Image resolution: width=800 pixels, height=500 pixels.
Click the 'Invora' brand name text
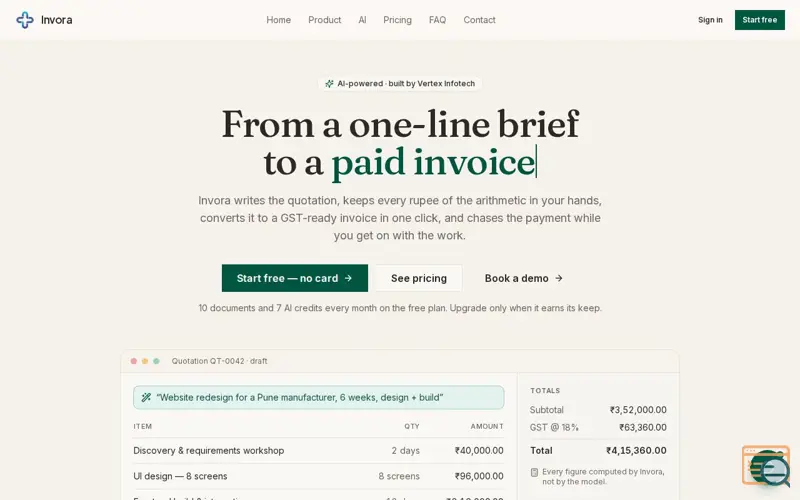[57, 20]
